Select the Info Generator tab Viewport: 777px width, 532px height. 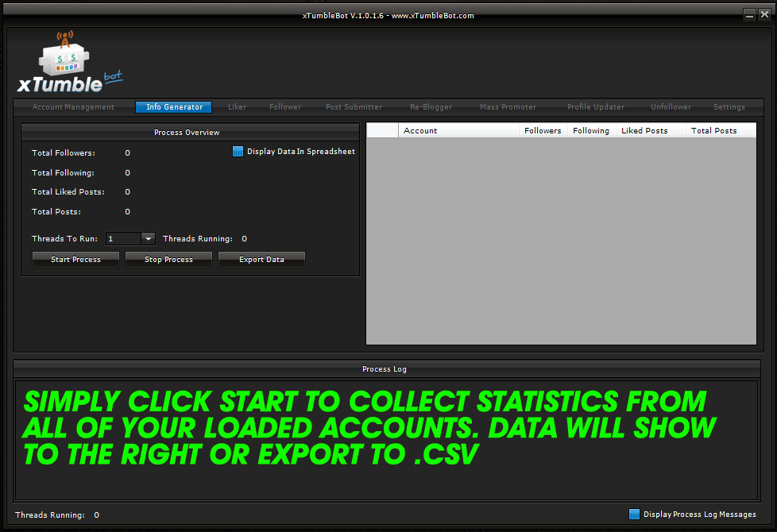174,107
